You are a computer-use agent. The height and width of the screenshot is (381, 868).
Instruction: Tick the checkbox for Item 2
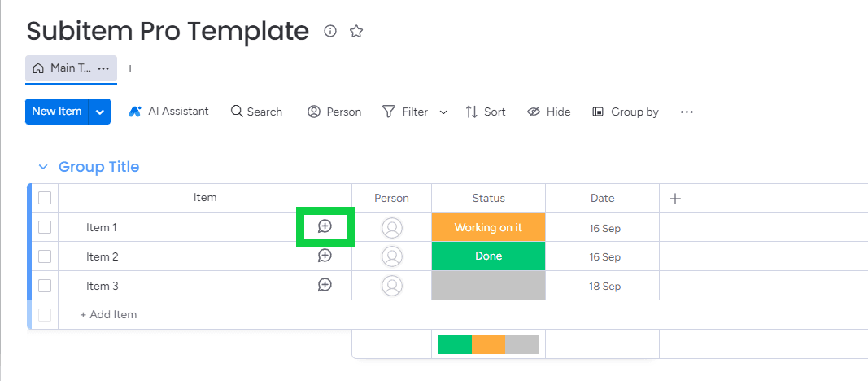click(45, 256)
